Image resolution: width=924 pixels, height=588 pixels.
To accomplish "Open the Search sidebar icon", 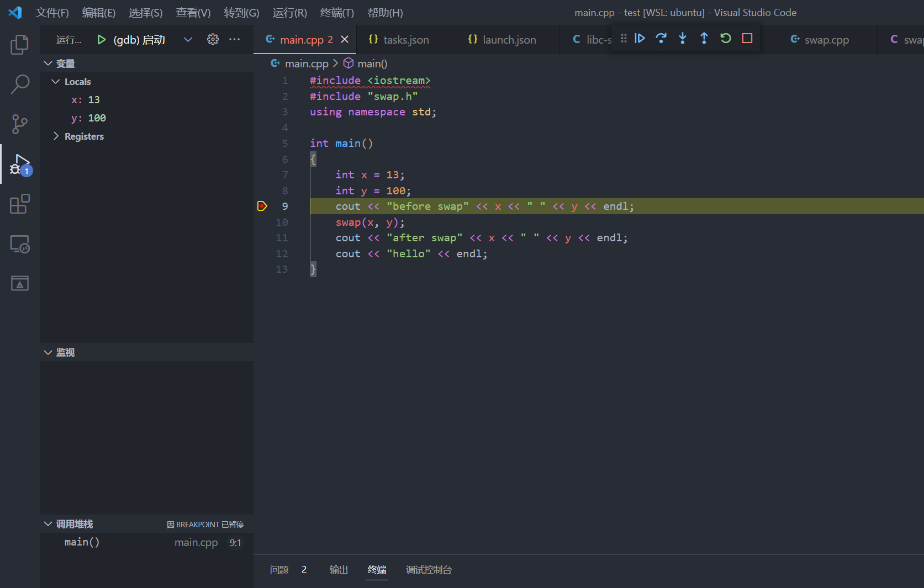I will (x=19, y=84).
